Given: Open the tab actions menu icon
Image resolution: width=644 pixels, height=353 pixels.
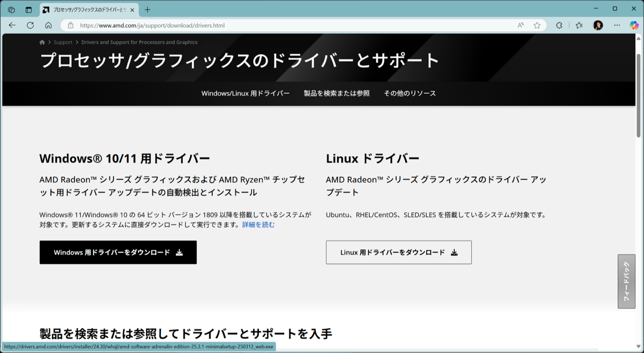Looking at the screenshot, I should (28, 9).
